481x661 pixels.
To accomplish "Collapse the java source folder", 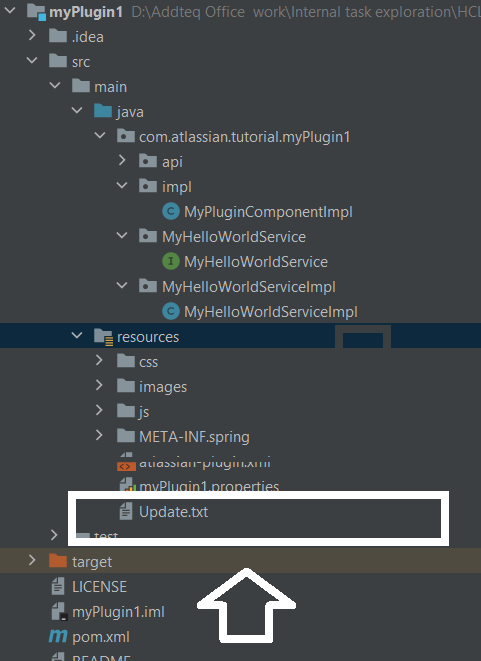I will coord(77,111).
